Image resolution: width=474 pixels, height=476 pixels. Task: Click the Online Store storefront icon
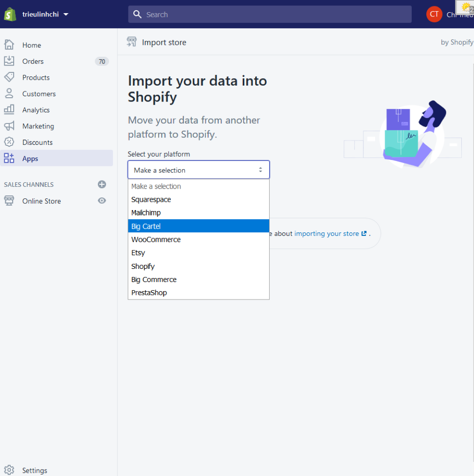point(9,201)
